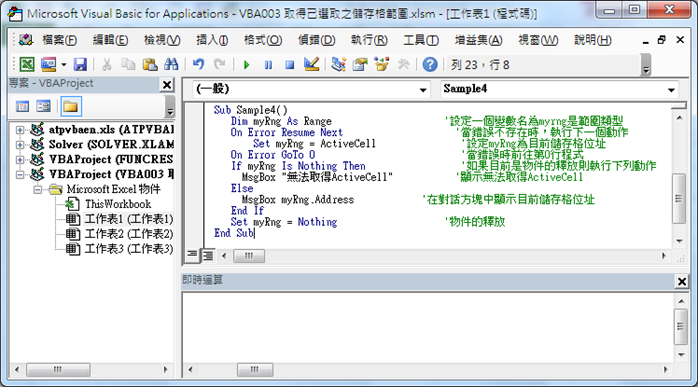Image resolution: width=698 pixels, height=387 pixels.
Task: Click the View Code icon in Project panel
Action: (22, 106)
